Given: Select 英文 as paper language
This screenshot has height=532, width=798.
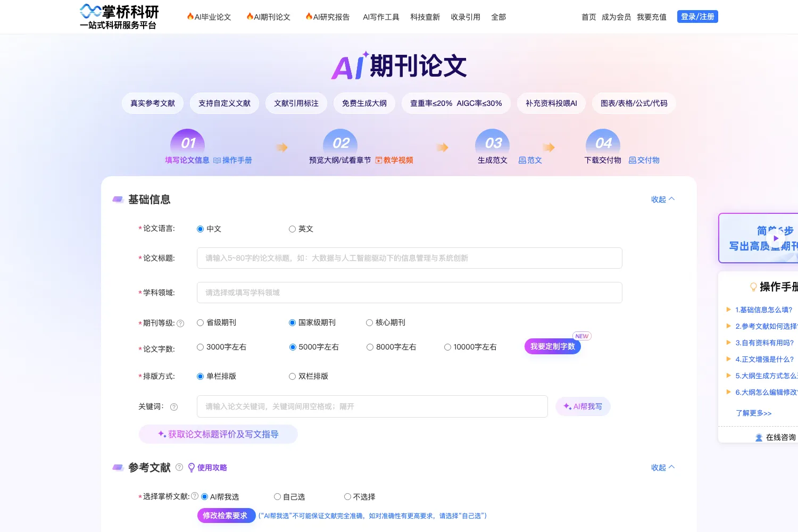Looking at the screenshot, I should point(292,229).
